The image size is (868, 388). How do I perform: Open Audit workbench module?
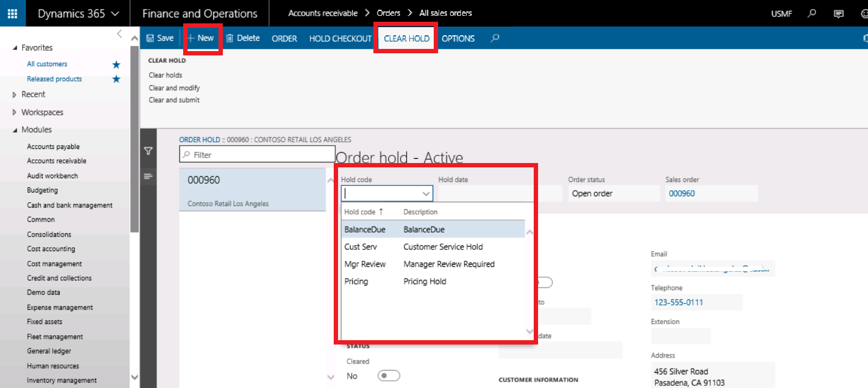click(52, 176)
